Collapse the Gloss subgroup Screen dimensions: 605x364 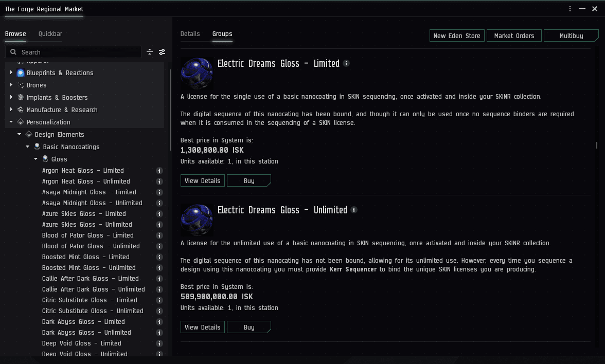click(x=36, y=159)
